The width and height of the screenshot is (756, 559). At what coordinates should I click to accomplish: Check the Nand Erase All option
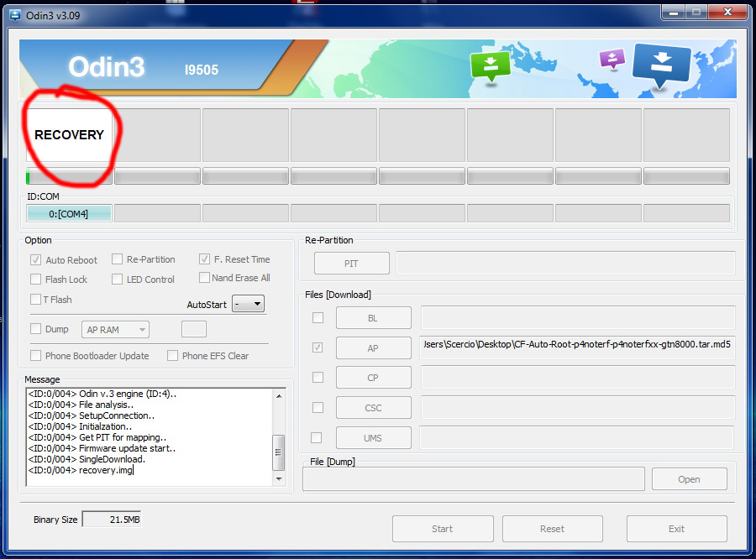204,278
